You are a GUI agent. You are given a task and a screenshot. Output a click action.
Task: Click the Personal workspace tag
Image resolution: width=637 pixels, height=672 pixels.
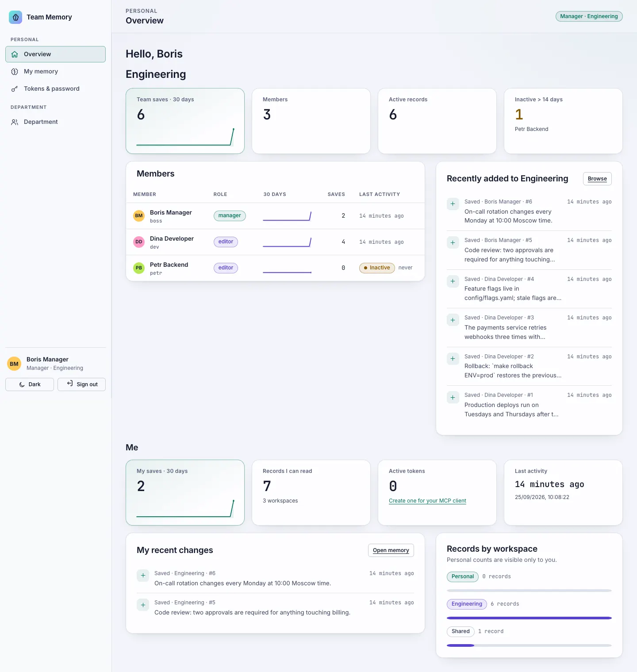pyautogui.click(x=463, y=576)
